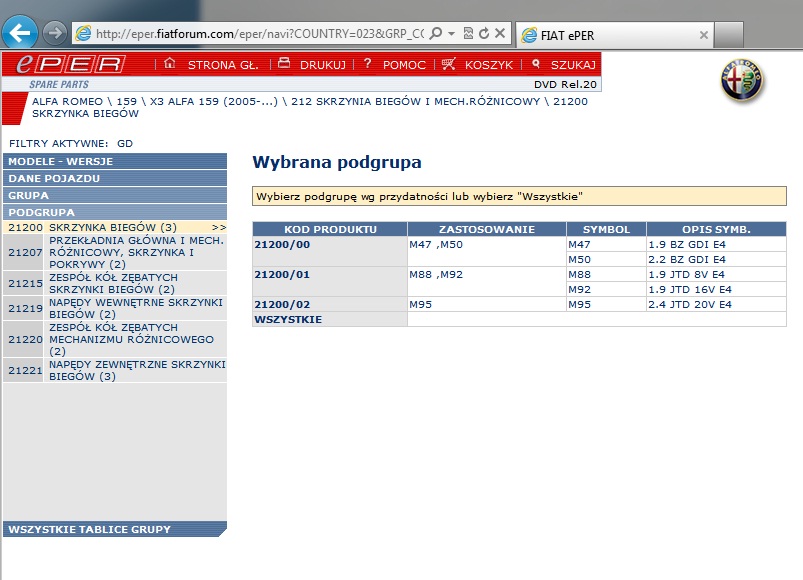Click the browser Back arrow button
803x580 pixels.
pos(19,33)
